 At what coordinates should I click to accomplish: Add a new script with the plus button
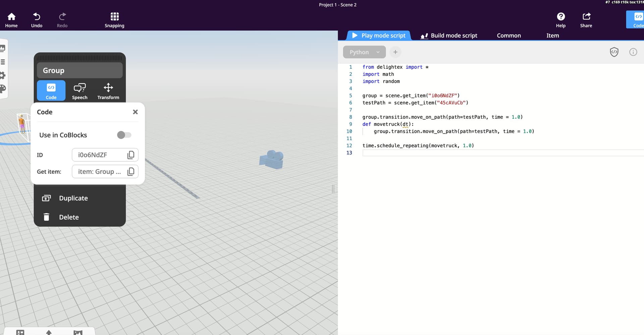click(395, 52)
